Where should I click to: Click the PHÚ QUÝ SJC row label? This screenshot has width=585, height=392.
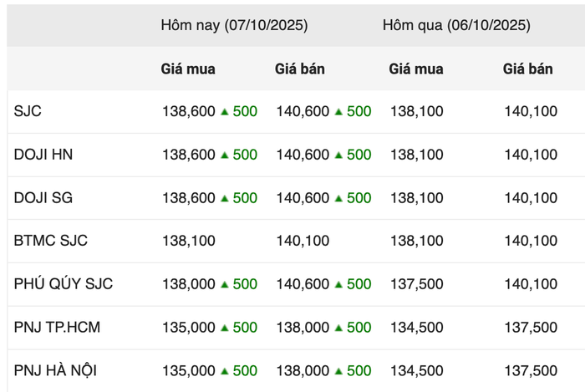(x=64, y=284)
